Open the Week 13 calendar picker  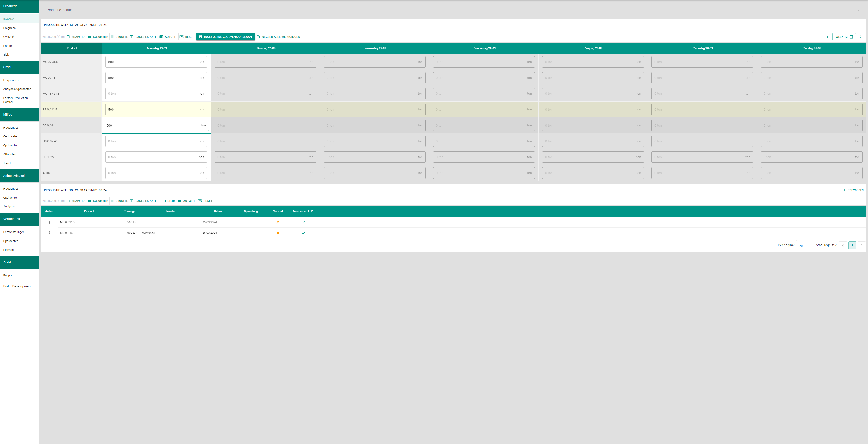click(844, 37)
